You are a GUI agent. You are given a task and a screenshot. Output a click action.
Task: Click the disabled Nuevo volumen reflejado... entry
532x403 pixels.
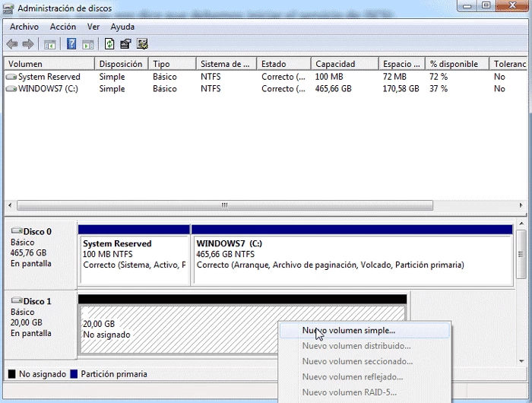[x=365, y=377]
